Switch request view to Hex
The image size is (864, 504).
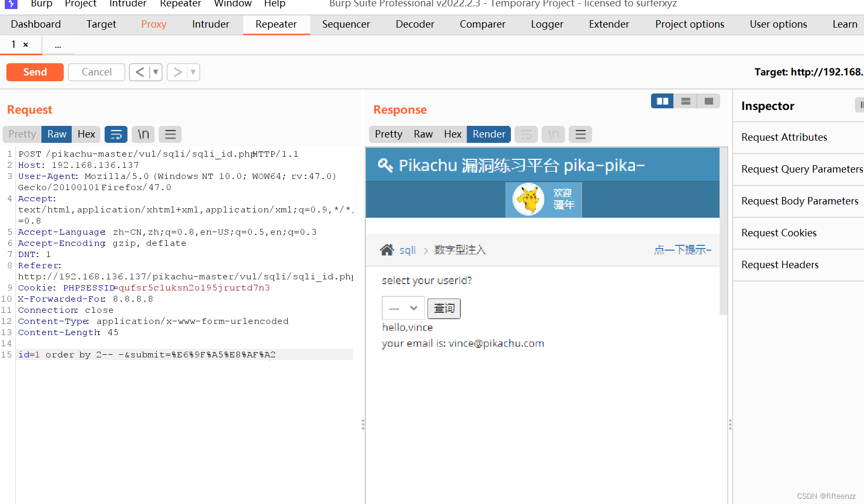coord(86,134)
